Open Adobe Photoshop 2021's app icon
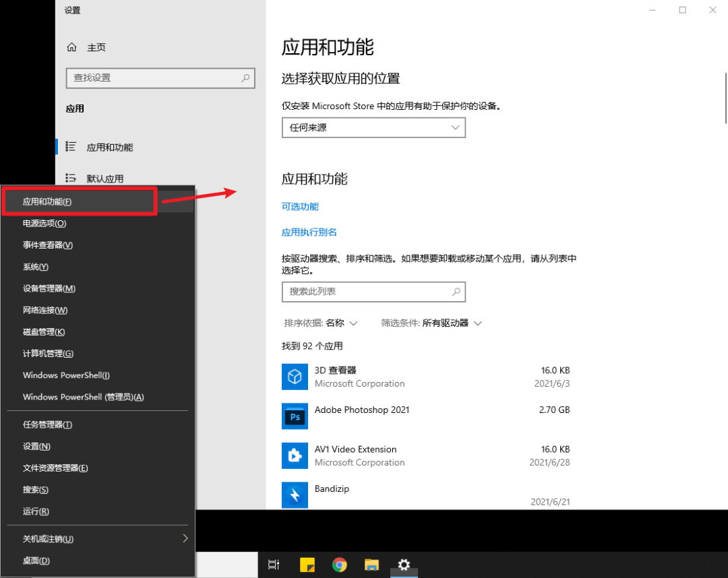 [x=295, y=416]
